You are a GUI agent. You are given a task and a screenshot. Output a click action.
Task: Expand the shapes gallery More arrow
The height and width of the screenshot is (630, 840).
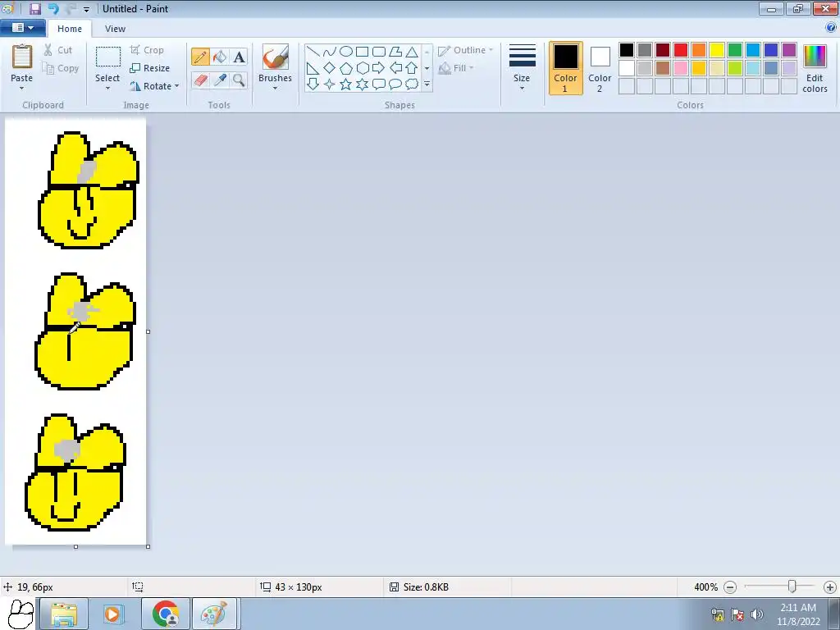click(x=427, y=84)
